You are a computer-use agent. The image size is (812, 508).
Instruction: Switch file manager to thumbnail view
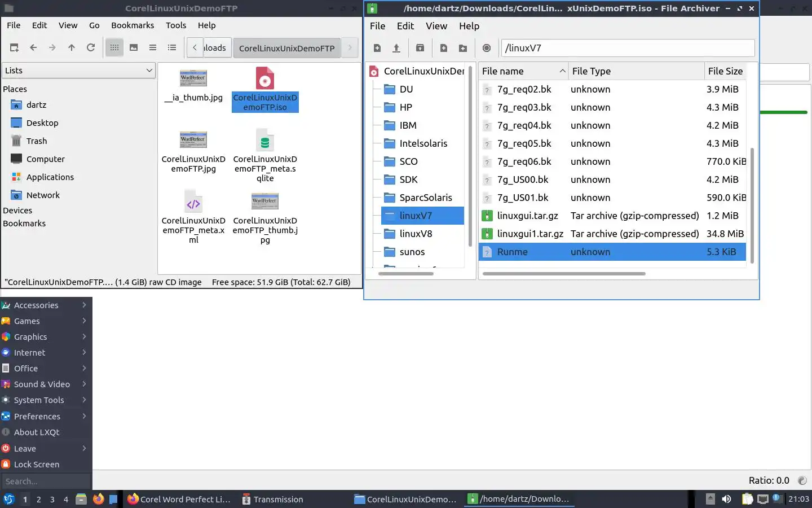[134, 48]
